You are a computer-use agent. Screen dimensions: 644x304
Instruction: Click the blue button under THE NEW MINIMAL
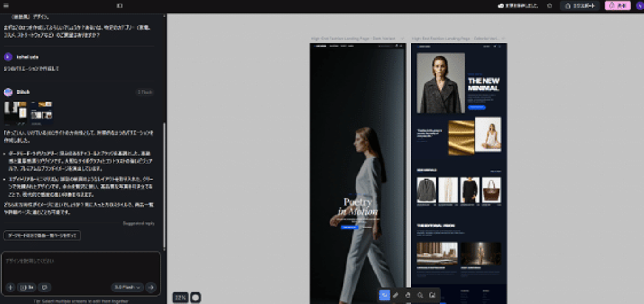tap(477, 107)
